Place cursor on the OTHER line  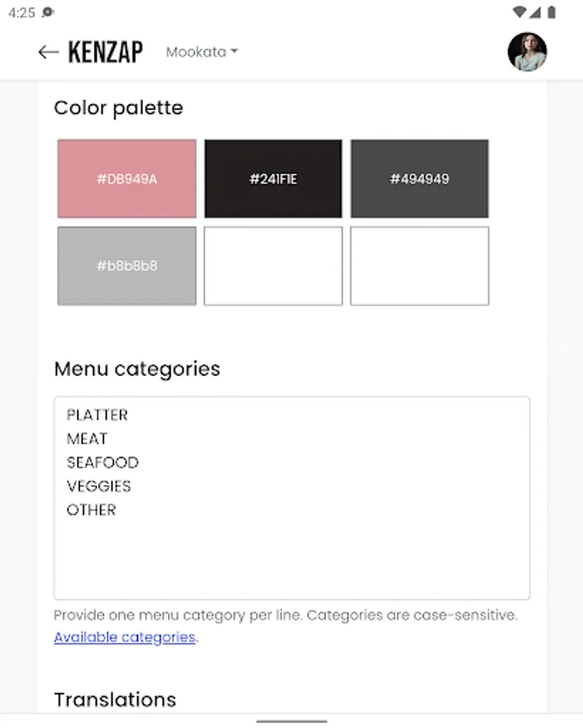(x=91, y=510)
